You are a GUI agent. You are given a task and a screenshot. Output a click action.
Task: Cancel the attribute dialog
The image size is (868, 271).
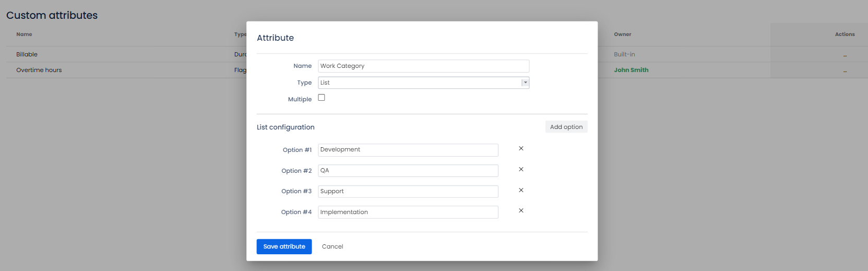coord(332,246)
